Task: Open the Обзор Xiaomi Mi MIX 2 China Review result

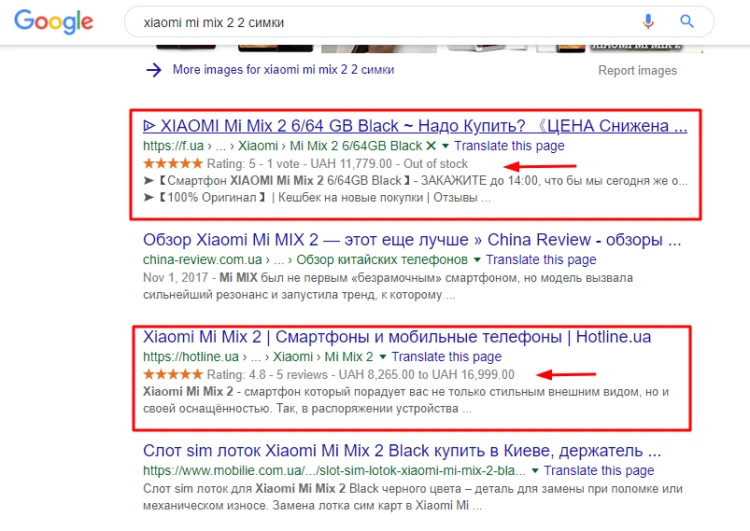Action: pos(412,240)
